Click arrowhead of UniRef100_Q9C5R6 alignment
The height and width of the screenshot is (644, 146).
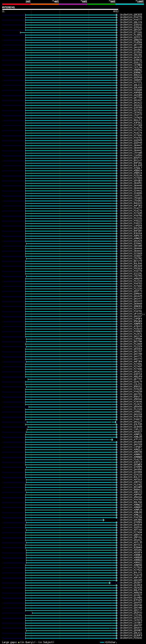104,520
